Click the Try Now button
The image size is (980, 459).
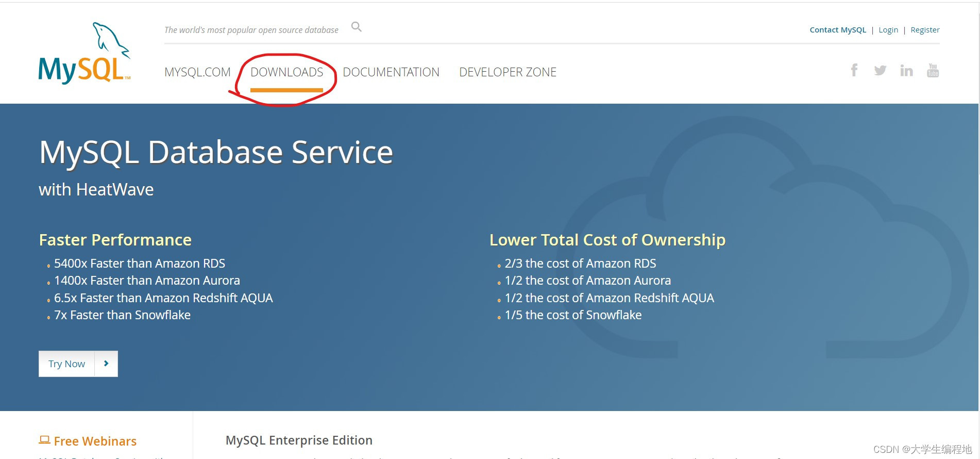[x=78, y=364]
